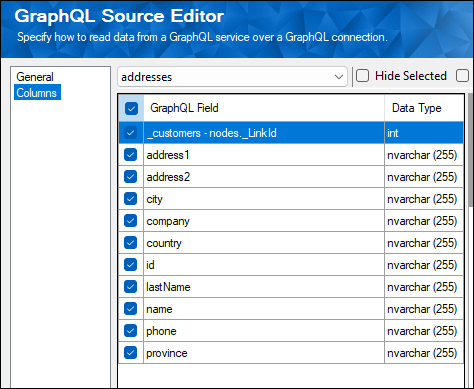Open the General page in the sidebar
This screenshot has width=474, height=389.
click(x=35, y=77)
